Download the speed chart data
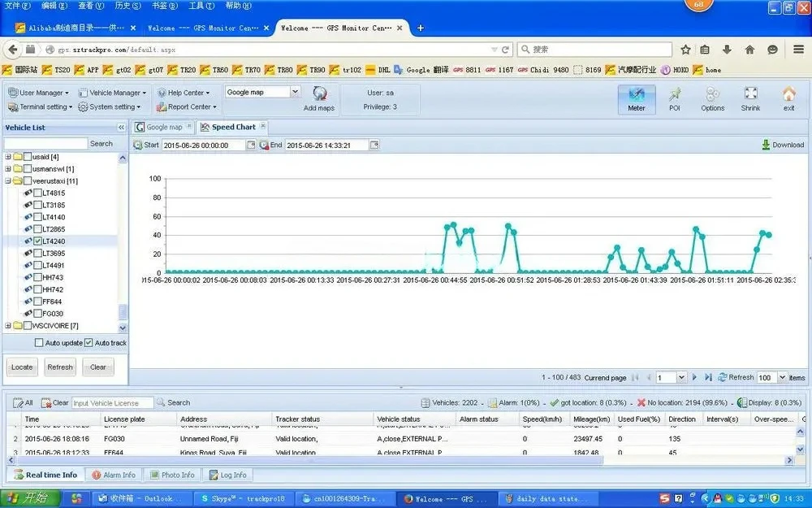The image size is (812, 508). click(783, 145)
